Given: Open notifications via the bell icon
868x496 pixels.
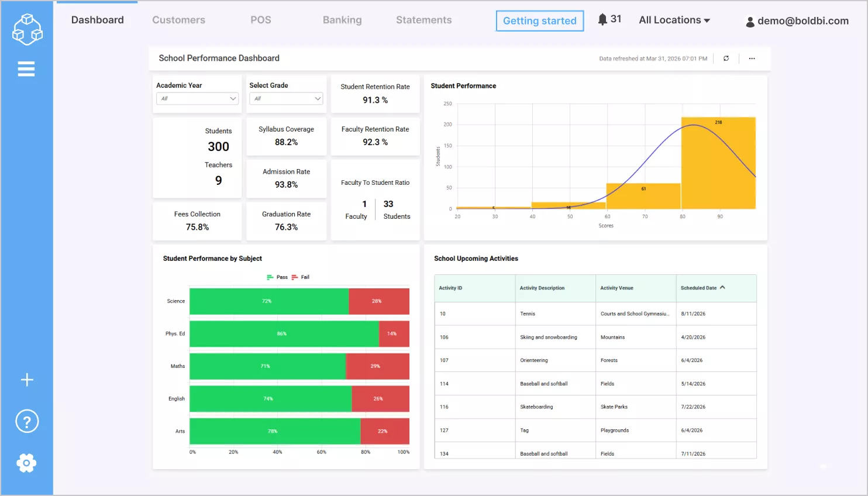Looking at the screenshot, I should pos(602,18).
